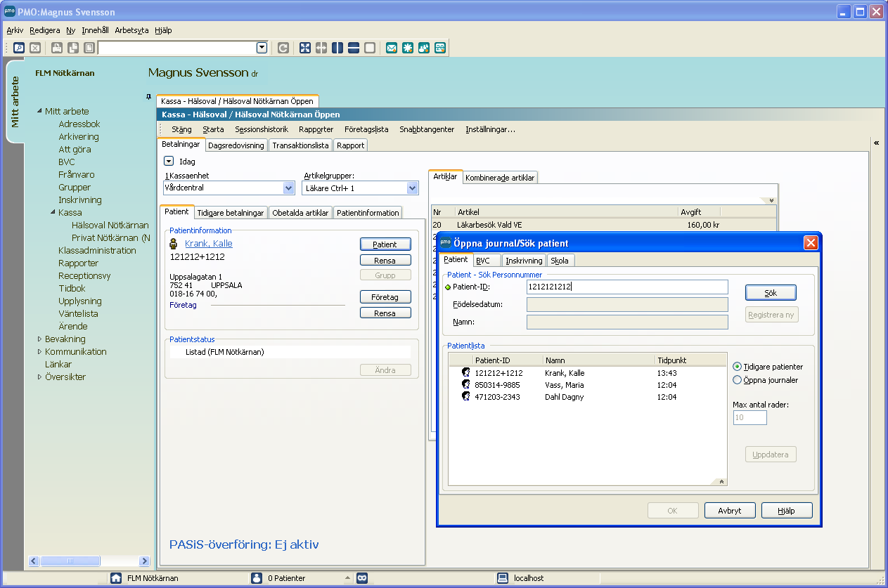Select the single pane view icon
888x588 pixels.
pos(370,48)
